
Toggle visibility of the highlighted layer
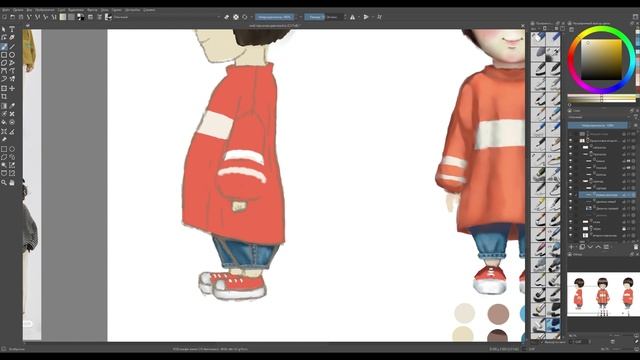pos(571,195)
